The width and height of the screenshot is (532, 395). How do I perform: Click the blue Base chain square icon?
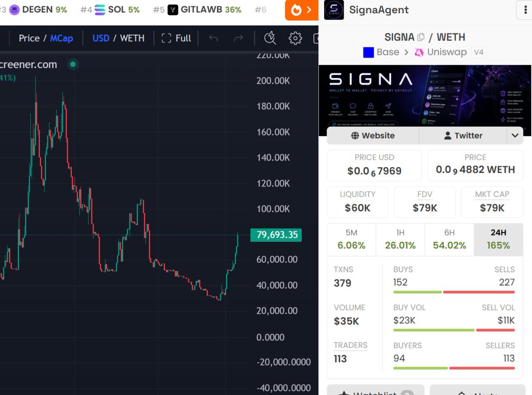[x=368, y=53]
